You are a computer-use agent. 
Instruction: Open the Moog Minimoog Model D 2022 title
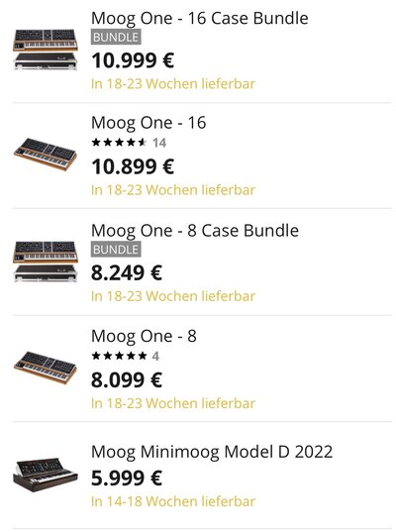coord(212,452)
